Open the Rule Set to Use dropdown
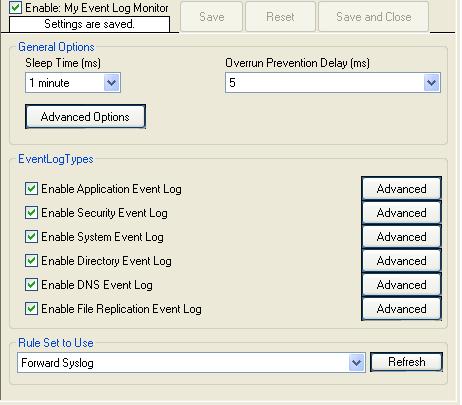 click(356, 362)
